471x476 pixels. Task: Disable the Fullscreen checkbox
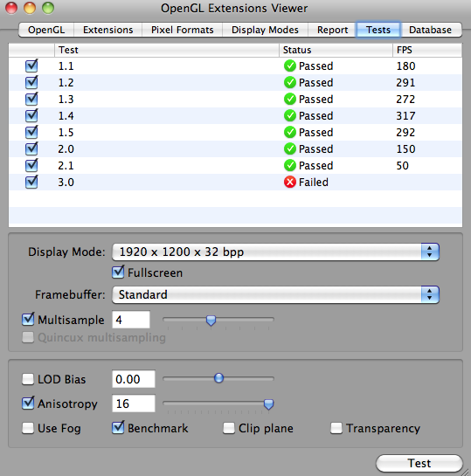click(118, 272)
